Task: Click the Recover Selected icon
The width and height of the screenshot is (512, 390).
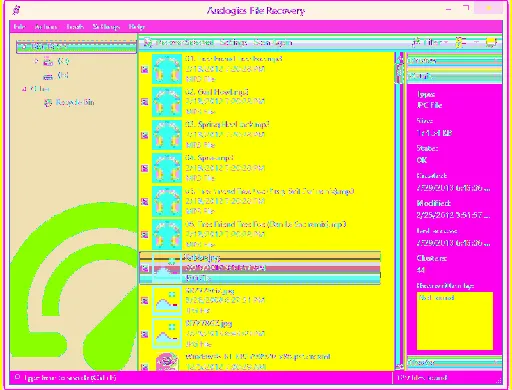Action: [148, 43]
